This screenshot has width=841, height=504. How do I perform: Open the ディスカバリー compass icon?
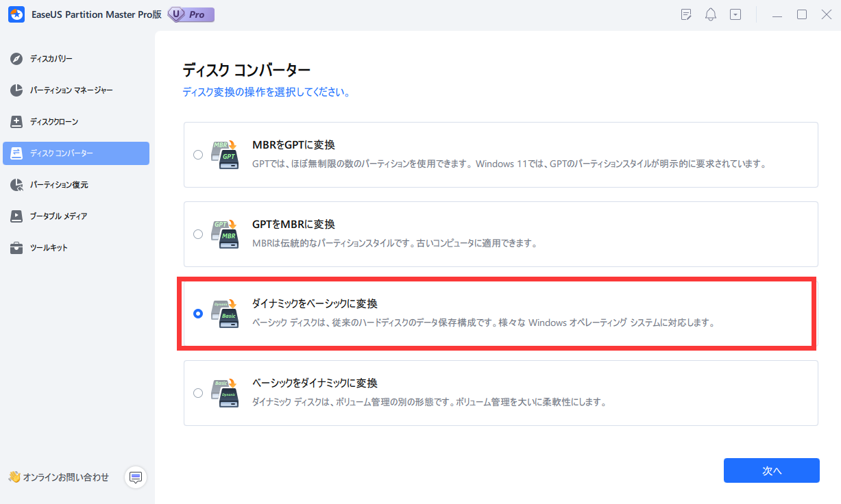click(x=15, y=58)
